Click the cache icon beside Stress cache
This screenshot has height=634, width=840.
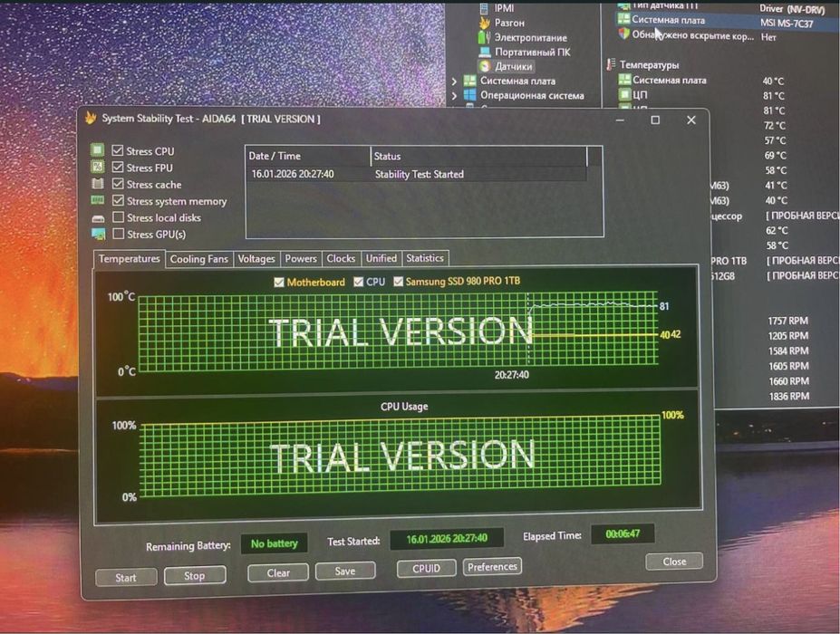click(x=98, y=184)
